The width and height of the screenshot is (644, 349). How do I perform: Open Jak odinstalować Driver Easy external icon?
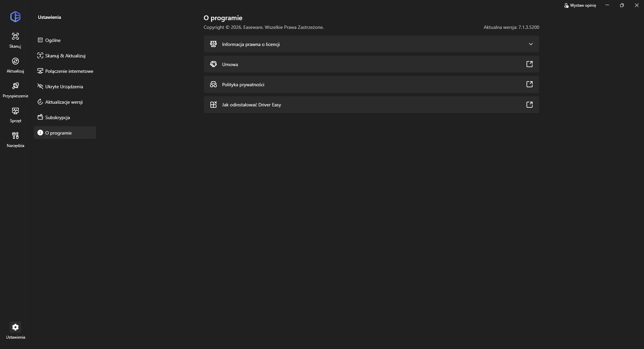pyautogui.click(x=530, y=105)
